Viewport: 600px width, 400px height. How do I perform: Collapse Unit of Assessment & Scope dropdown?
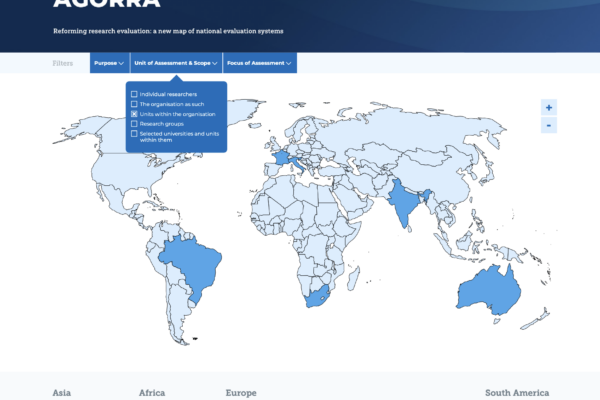pyautogui.click(x=176, y=63)
